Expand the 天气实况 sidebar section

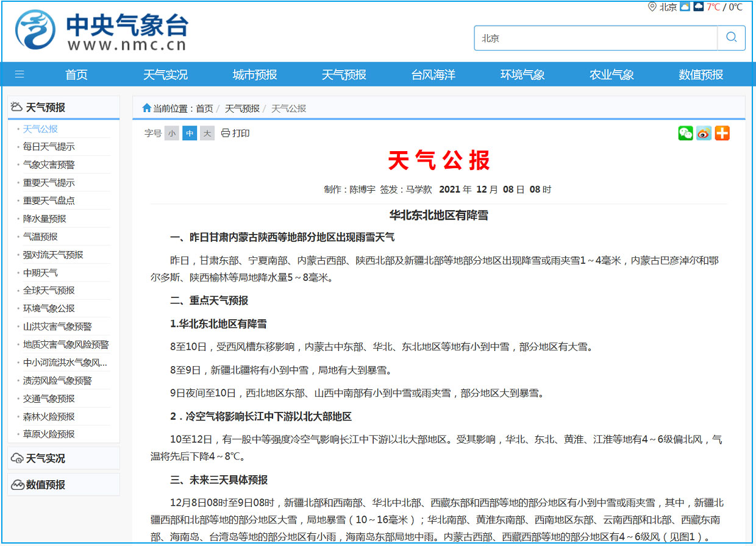pyautogui.click(x=45, y=458)
